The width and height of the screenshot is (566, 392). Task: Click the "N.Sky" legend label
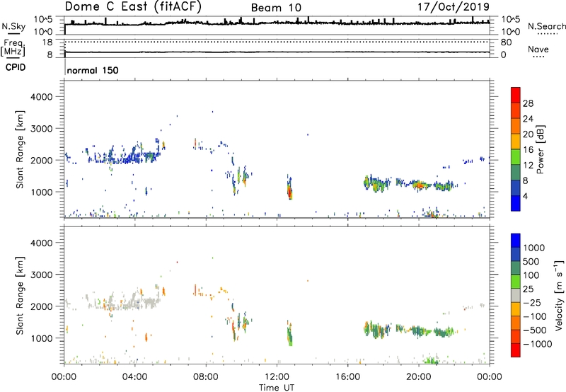(x=13, y=26)
